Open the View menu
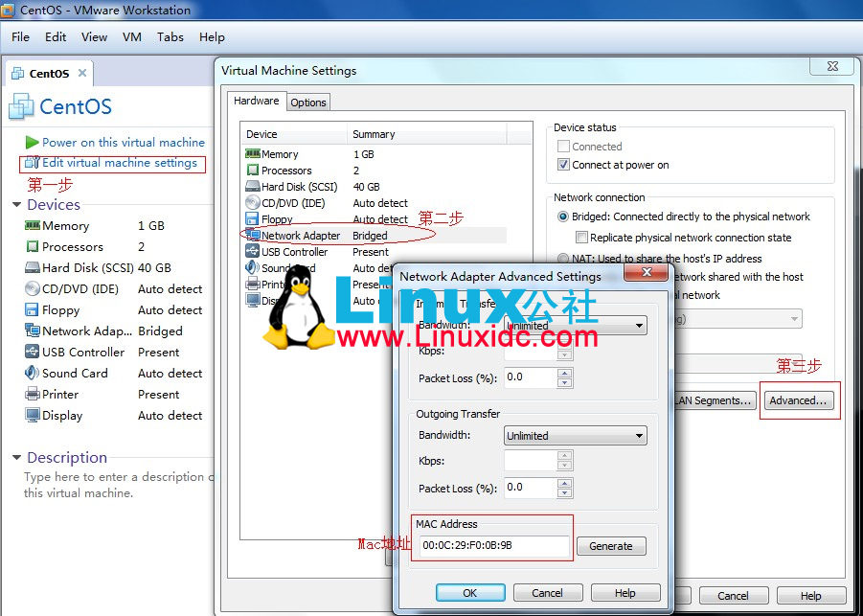Screen dimensions: 863x616 (x=94, y=36)
